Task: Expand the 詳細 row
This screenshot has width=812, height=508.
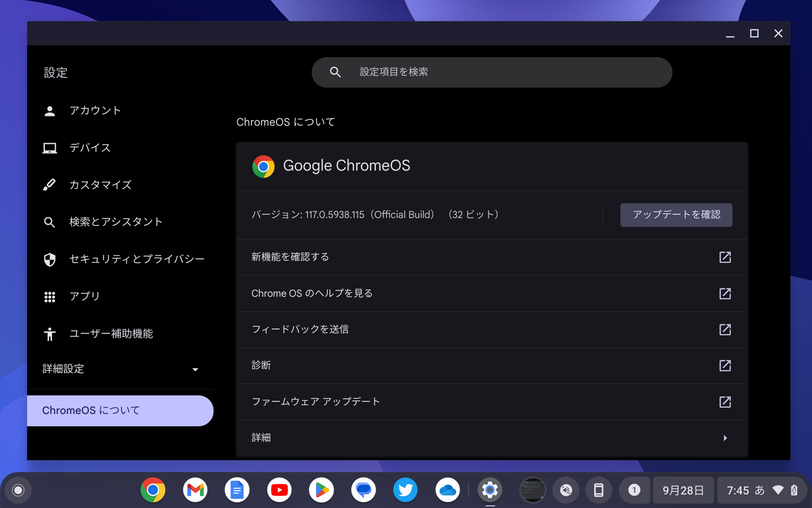Action: [x=491, y=438]
